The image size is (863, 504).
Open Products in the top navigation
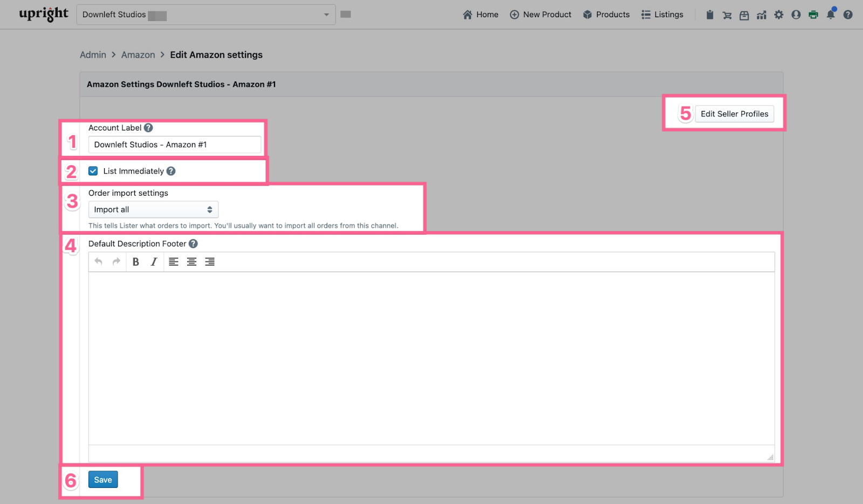point(606,15)
